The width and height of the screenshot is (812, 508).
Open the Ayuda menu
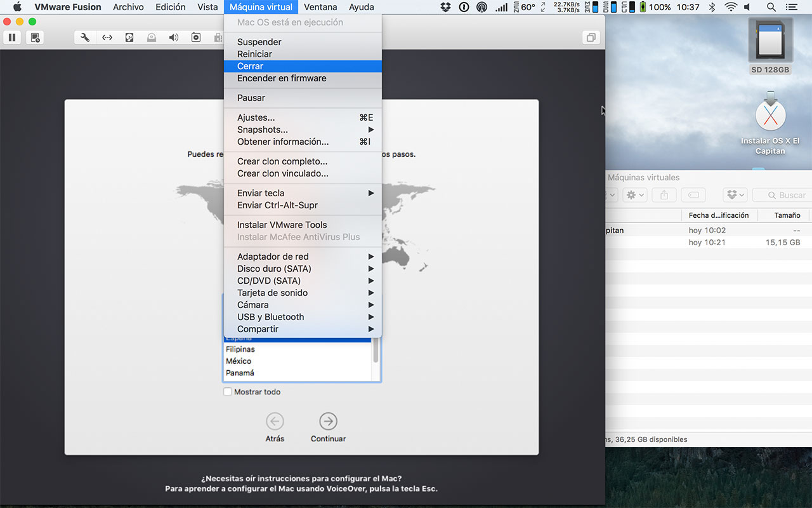[361, 7]
